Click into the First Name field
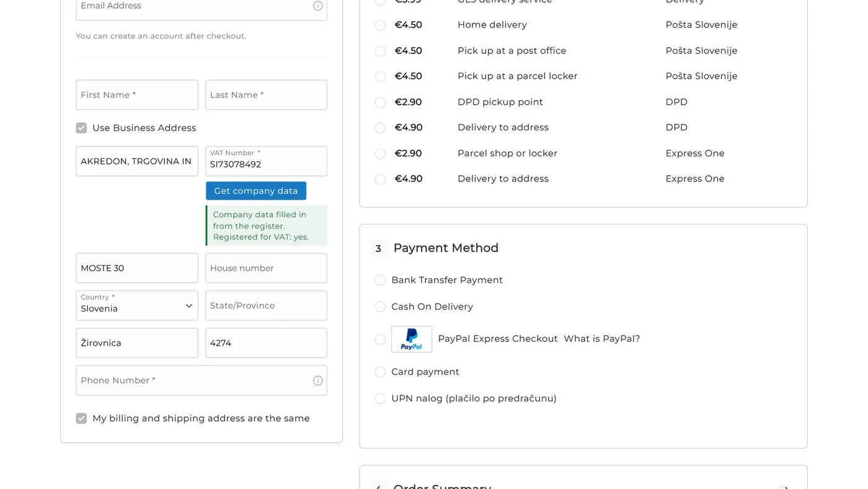The width and height of the screenshot is (868, 489). click(137, 95)
